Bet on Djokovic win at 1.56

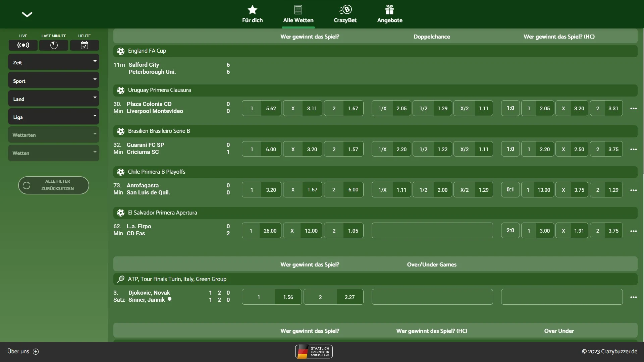(272, 297)
